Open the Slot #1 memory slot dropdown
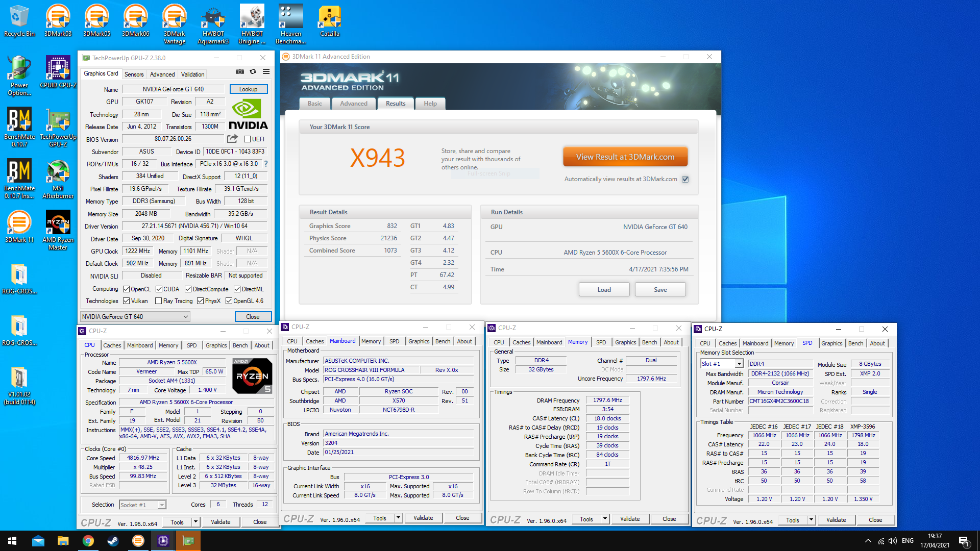The width and height of the screenshot is (980, 551). pyautogui.click(x=722, y=364)
